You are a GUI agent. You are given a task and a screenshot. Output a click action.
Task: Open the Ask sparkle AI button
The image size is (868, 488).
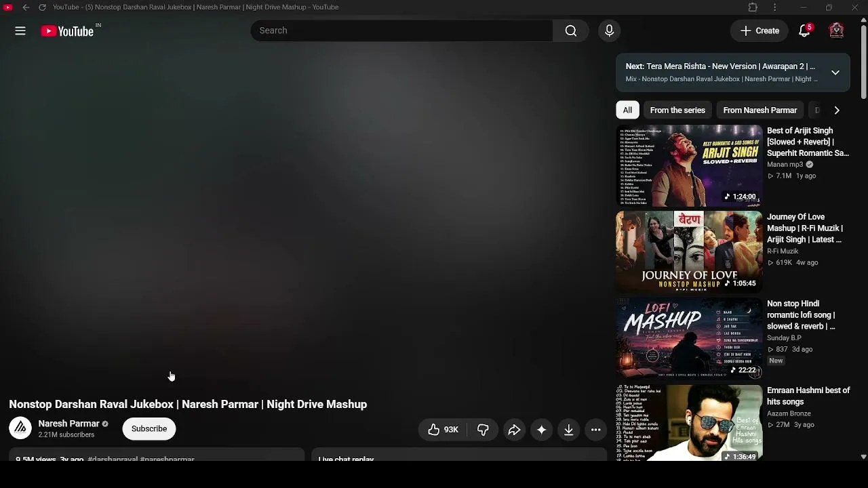(541, 430)
